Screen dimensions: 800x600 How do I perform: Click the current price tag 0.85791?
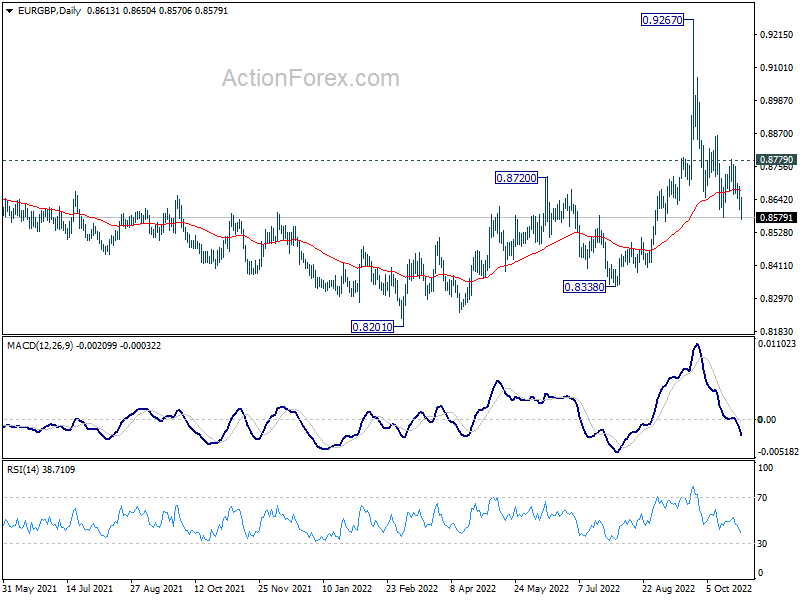[776, 217]
